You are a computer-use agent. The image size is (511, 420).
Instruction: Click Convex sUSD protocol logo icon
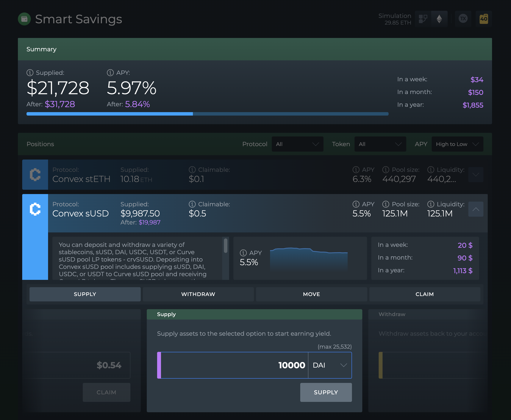[35, 209]
